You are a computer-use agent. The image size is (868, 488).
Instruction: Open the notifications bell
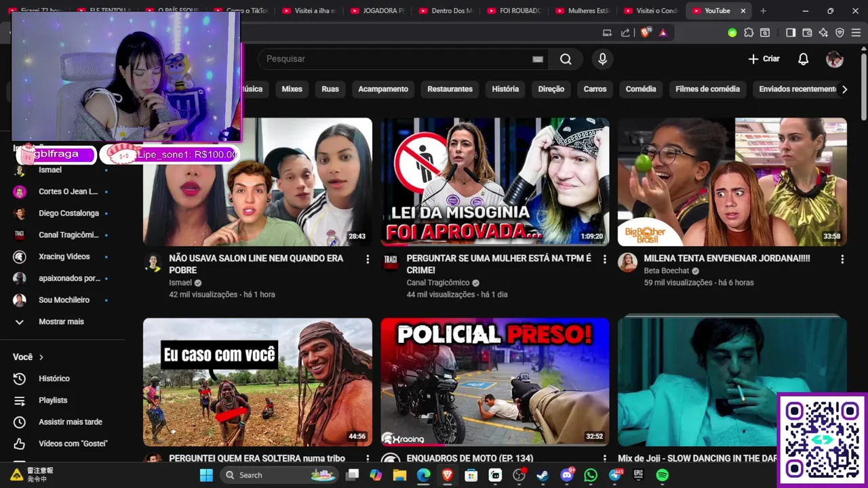[803, 59]
